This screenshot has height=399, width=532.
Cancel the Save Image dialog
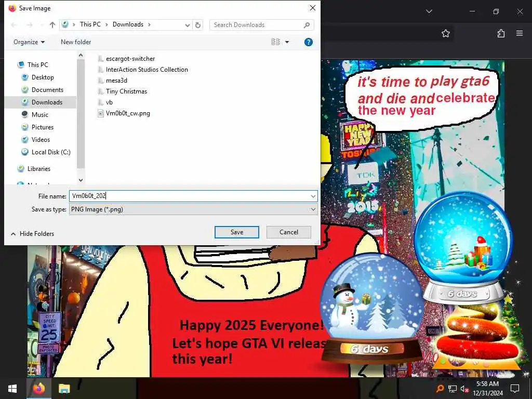(289, 232)
